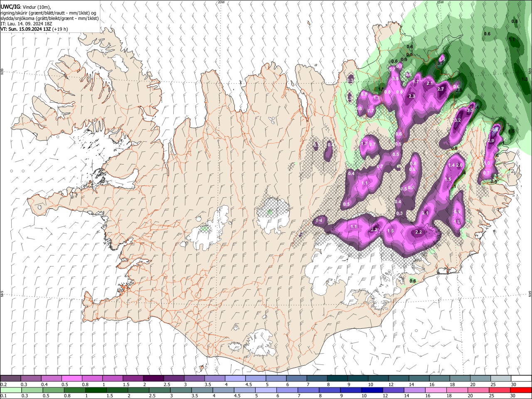This screenshot has height=399, width=532.
Task: Click the lavender 4 swatch in upper legend
Action: (x=235, y=379)
